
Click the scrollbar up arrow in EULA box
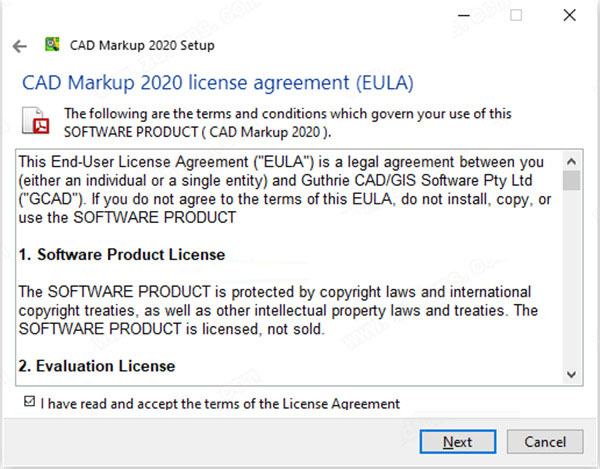point(571,161)
